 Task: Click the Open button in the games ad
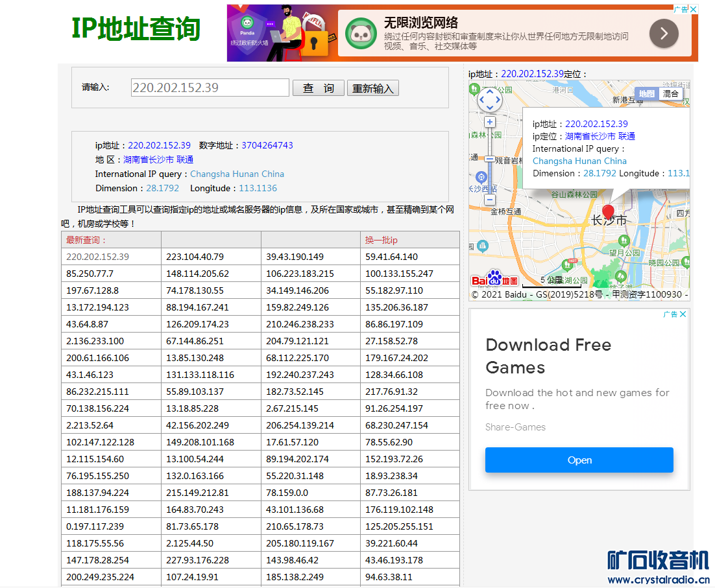579,460
